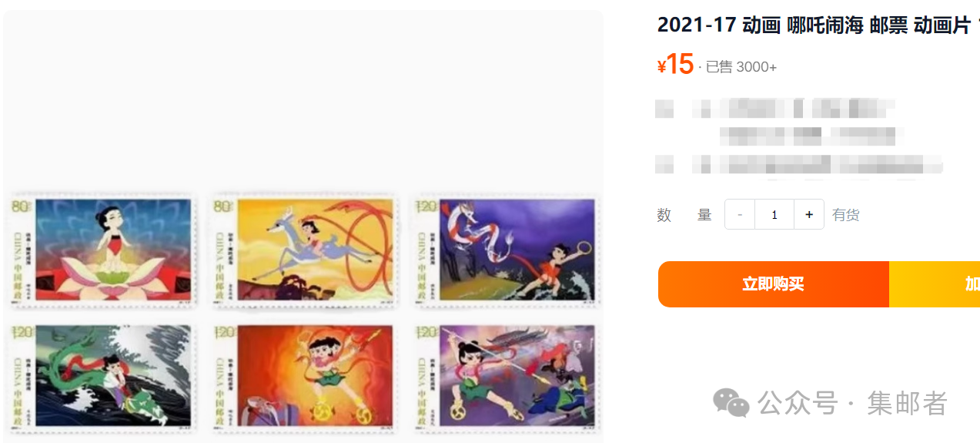Open the orange fire-wheel Nezha stamp
This screenshot has width=980, height=443.
coord(306,375)
